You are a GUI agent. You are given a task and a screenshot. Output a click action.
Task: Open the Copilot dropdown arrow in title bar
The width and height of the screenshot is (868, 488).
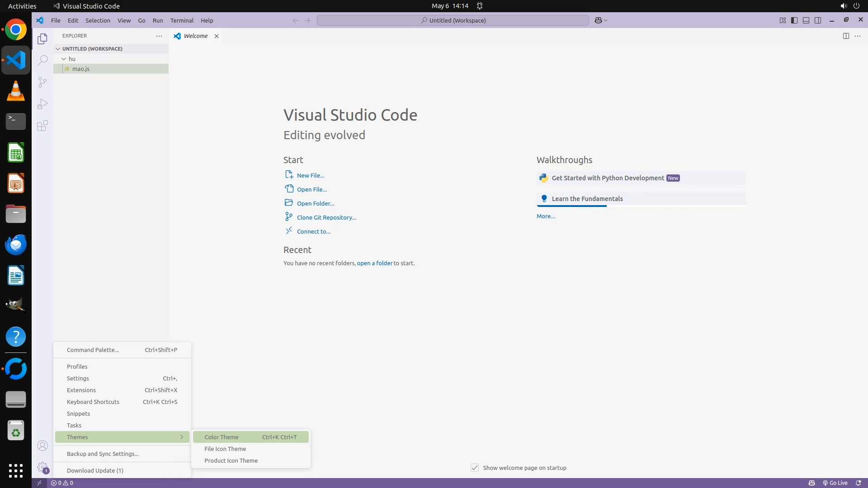(x=606, y=21)
